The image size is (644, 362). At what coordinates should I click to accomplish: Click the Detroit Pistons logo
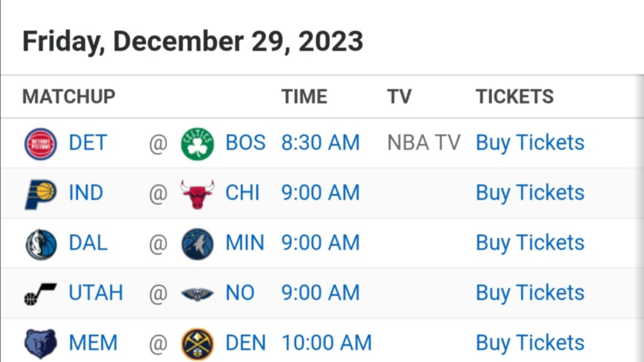click(41, 144)
